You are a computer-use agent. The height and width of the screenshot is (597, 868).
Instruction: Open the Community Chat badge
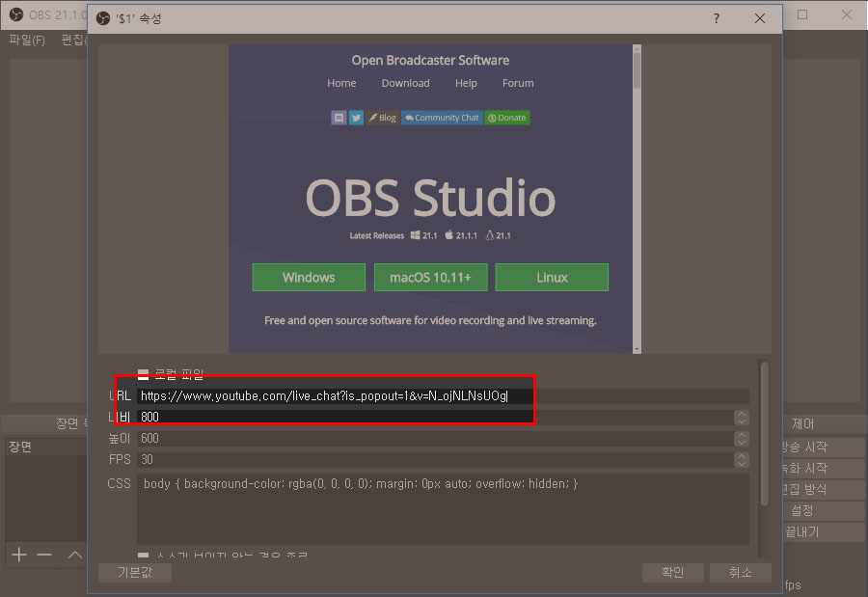[x=442, y=118]
